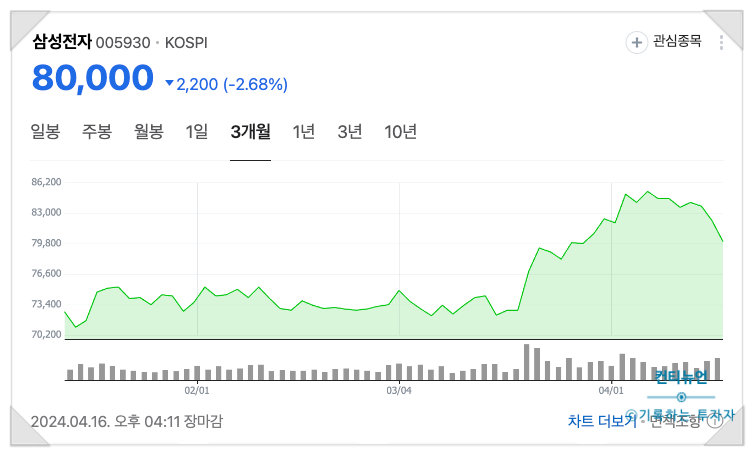Image resolution: width=754 pixels, height=456 pixels.
Task: Click the 2024.04.16. 오후 04:11 장마감 timestamp
Action: pos(127,421)
